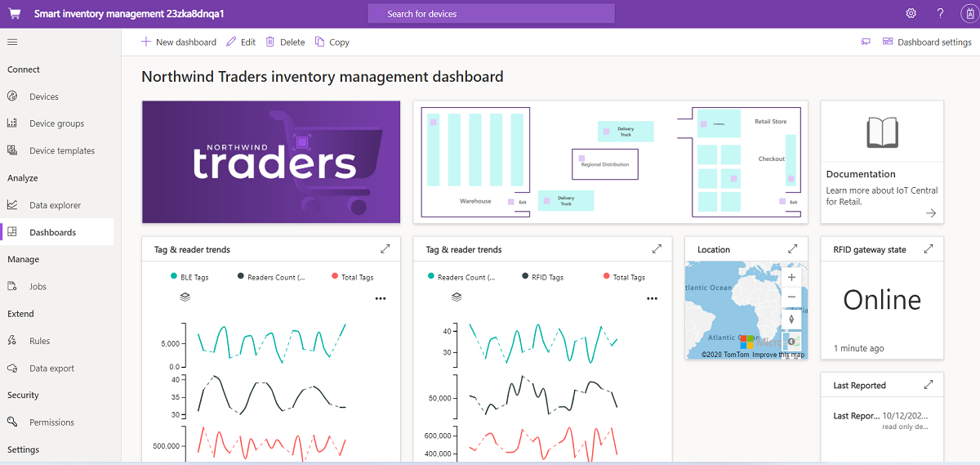Click the Devices sidebar icon
The height and width of the screenshot is (465, 980).
[x=12, y=96]
